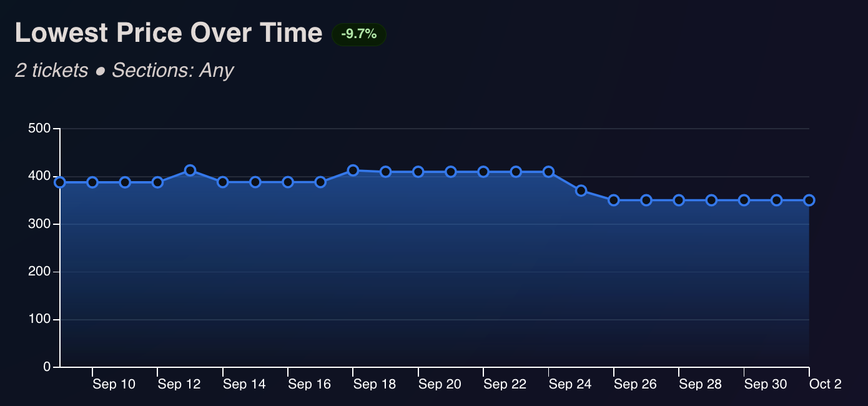The image size is (868, 406).
Task: Select the Sep 18 peak data point
Action: (353, 171)
